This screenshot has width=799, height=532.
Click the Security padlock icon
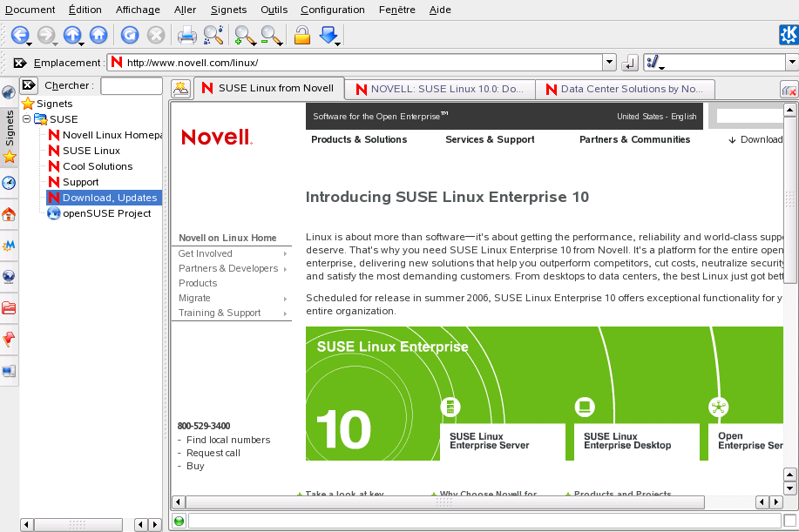(302, 35)
